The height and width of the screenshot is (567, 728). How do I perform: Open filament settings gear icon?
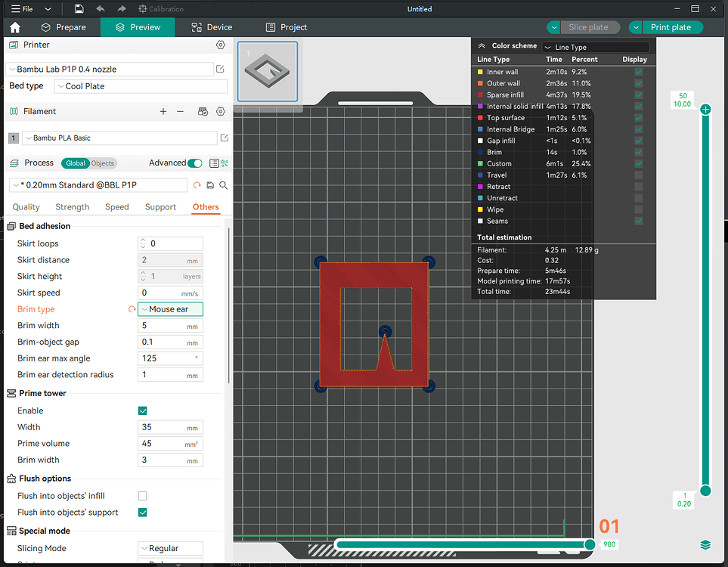tap(221, 111)
